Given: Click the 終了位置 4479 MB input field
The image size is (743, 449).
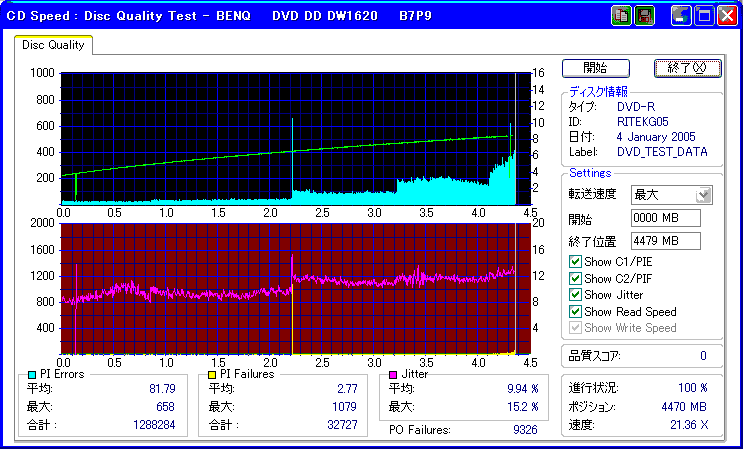Looking at the screenshot, I should [x=666, y=241].
